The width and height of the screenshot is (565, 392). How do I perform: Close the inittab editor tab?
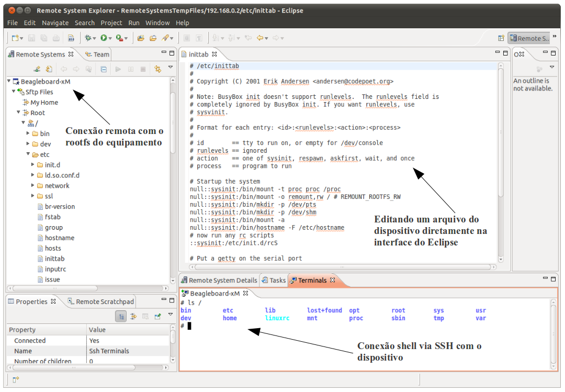point(214,54)
